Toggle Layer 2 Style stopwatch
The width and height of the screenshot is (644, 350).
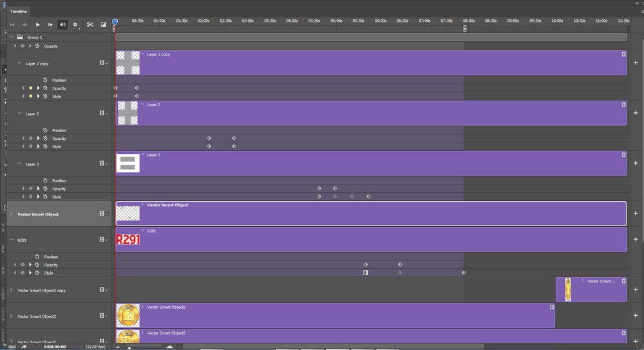point(45,146)
